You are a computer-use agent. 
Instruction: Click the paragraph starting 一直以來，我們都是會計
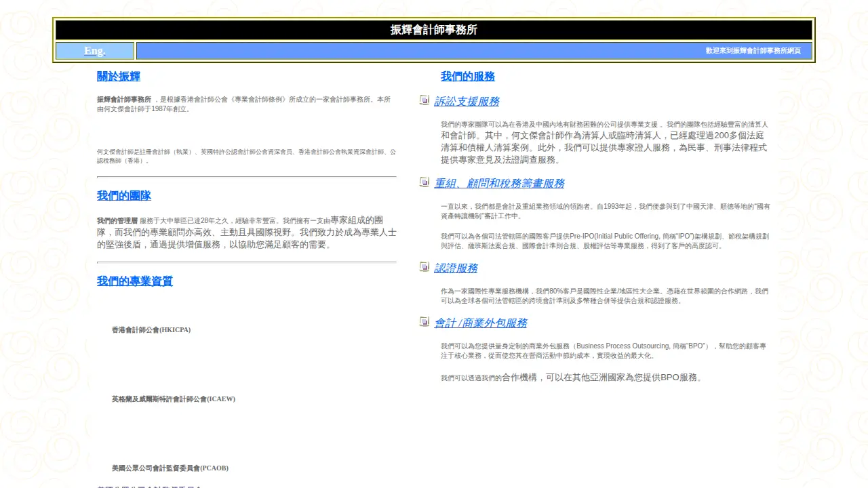(605, 211)
